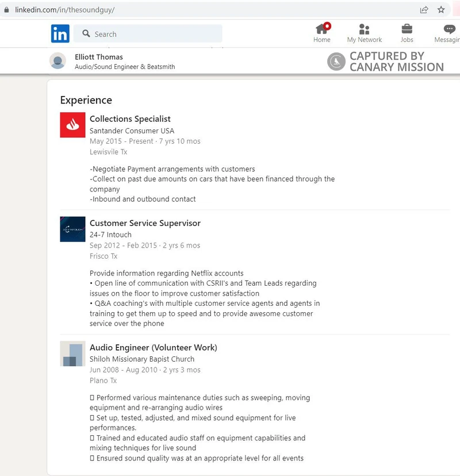Click the 'Plano Tx' location text

point(103,381)
